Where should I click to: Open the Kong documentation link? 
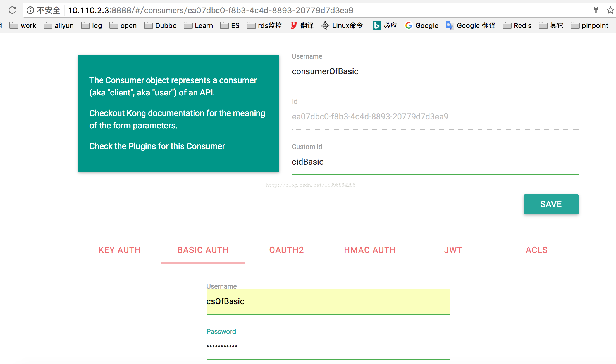[165, 113]
